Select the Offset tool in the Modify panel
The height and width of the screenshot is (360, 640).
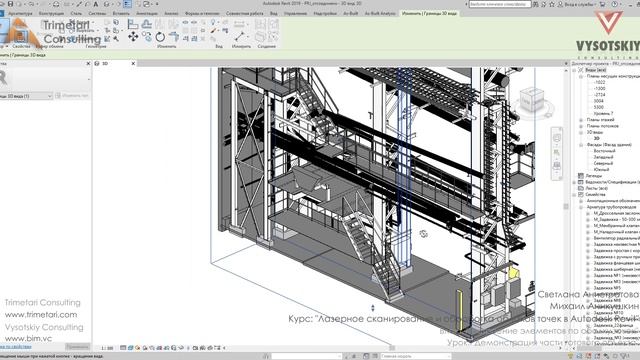pos(147,24)
